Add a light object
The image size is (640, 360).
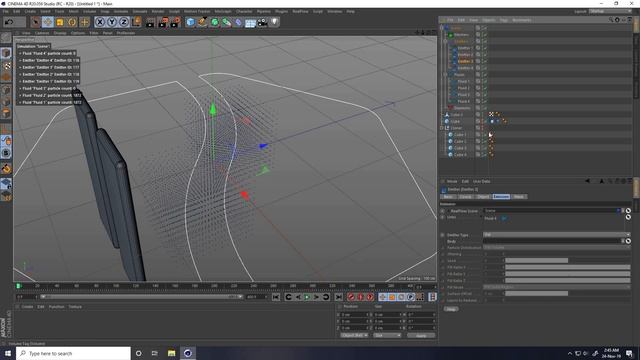(x=274, y=22)
